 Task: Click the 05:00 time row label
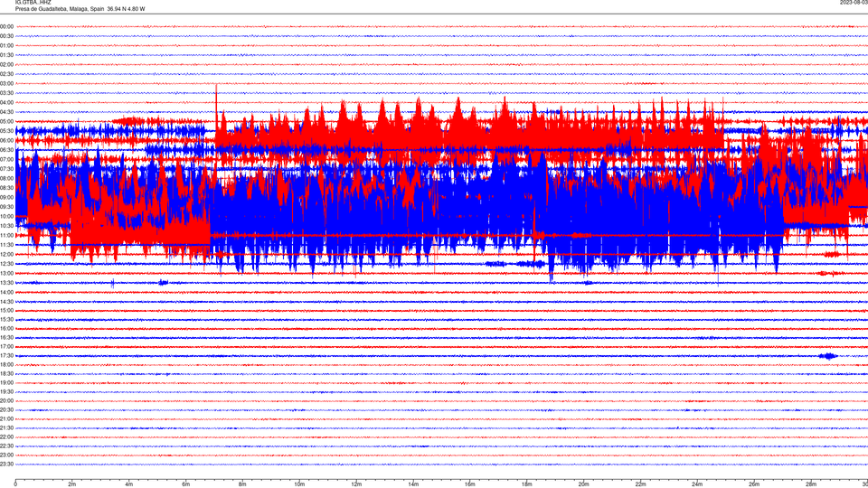[x=6, y=122]
